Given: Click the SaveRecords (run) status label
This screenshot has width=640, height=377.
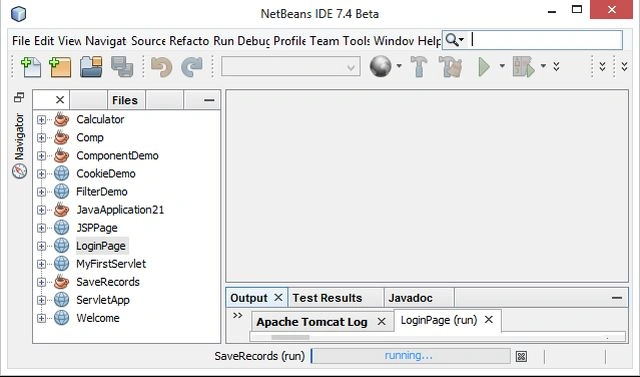Looking at the screenshot, I should pyautogui.click(x=260, y=356).
